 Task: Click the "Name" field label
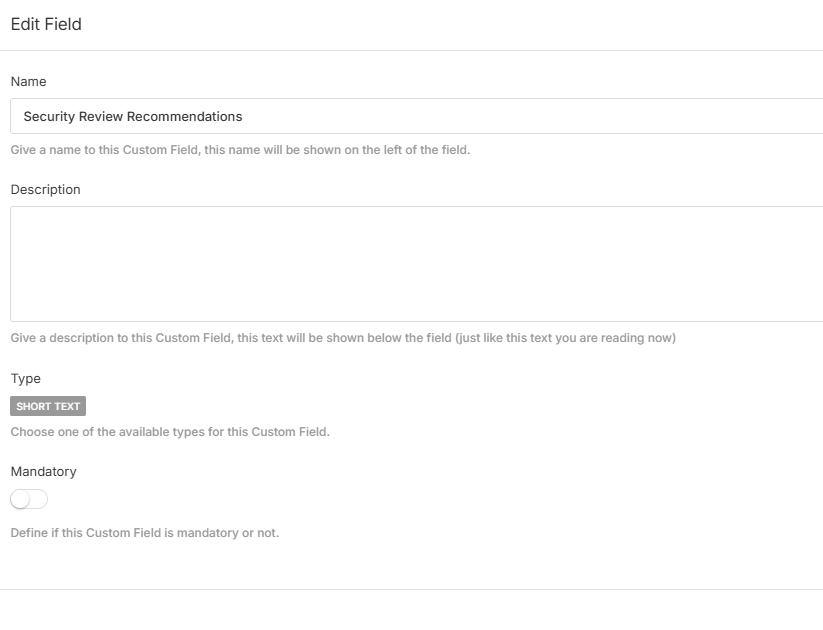(28, 81)
